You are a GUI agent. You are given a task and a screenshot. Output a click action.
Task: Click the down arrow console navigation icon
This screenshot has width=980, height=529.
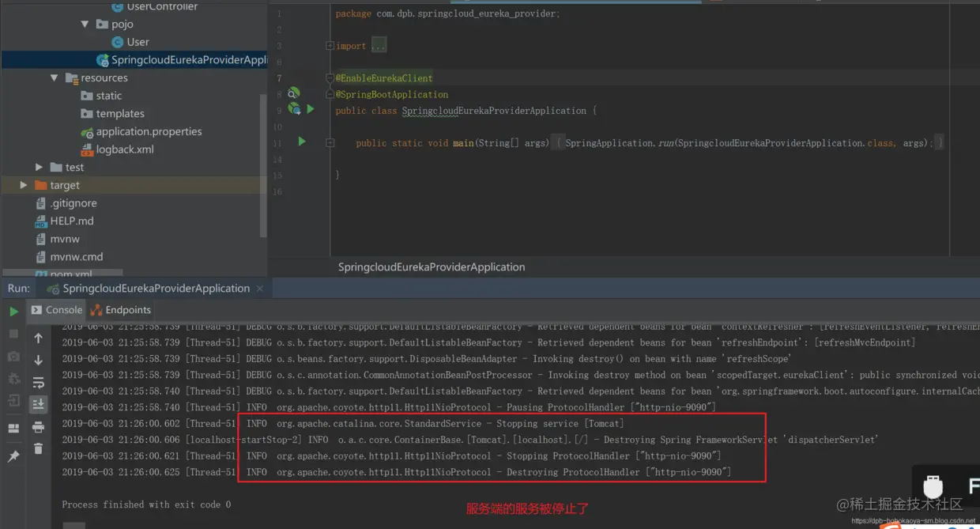click(x=38, y=360)
